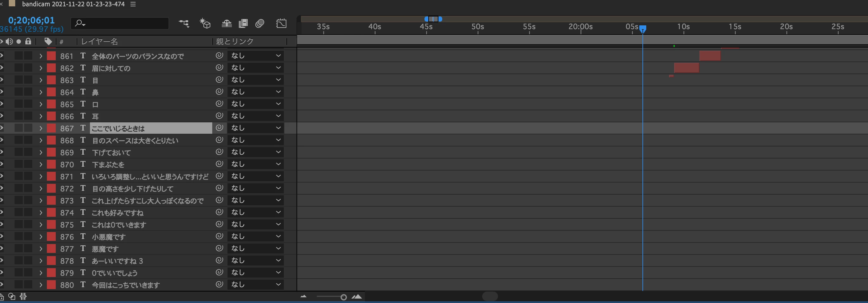The height and width of the screenshot is (303, 868).
Task: Click the solo dot column header icon
Action: [19, 42]
